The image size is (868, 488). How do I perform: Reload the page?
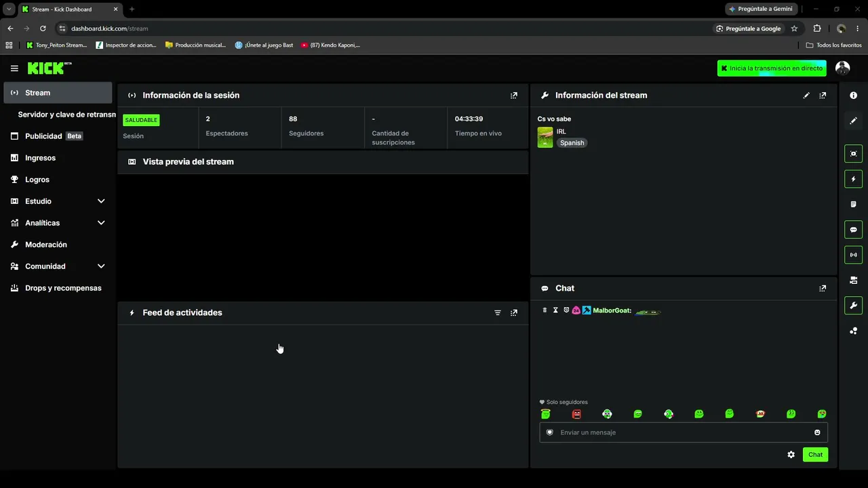(x=43, y=28)
